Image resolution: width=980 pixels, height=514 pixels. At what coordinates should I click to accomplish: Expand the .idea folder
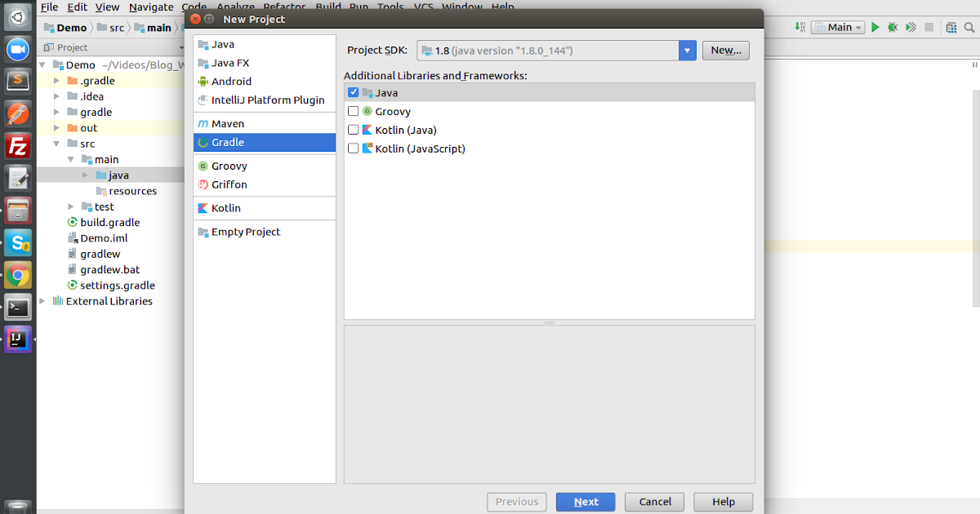(x=56, y=96)
